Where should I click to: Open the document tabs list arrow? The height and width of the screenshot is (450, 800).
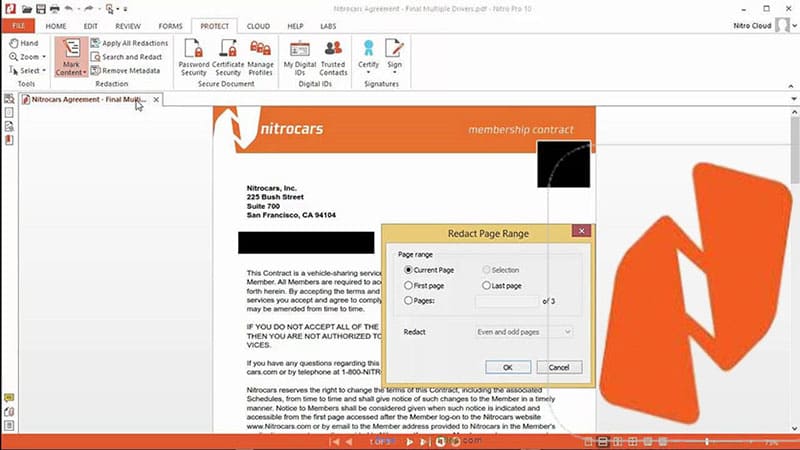pos(794,99)
